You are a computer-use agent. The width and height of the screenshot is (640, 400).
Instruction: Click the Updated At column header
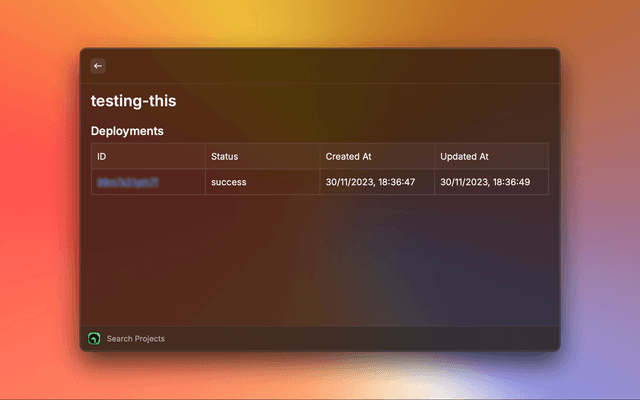[x=465, y=156]
